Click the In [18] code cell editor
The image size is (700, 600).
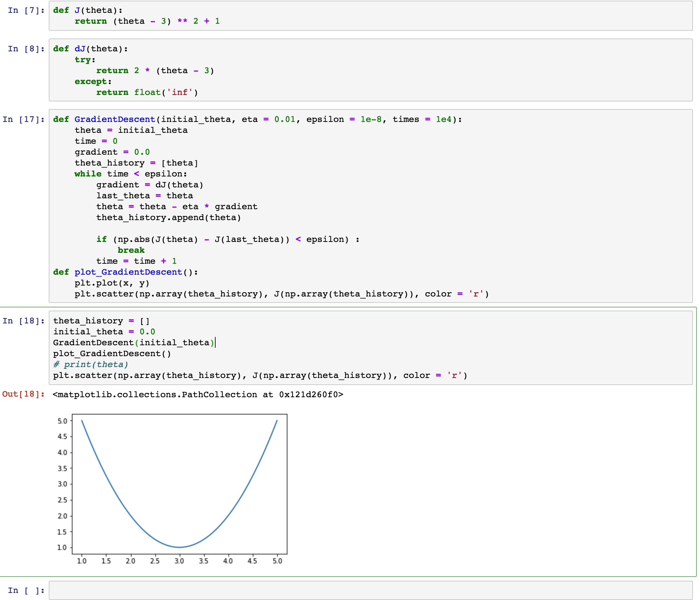click(x=371, y=348)
